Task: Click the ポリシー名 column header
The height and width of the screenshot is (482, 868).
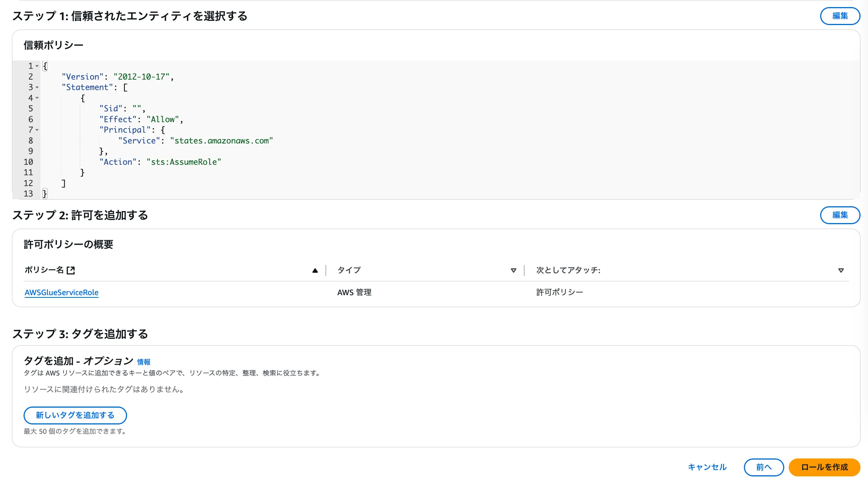Action: pos(44,270)
